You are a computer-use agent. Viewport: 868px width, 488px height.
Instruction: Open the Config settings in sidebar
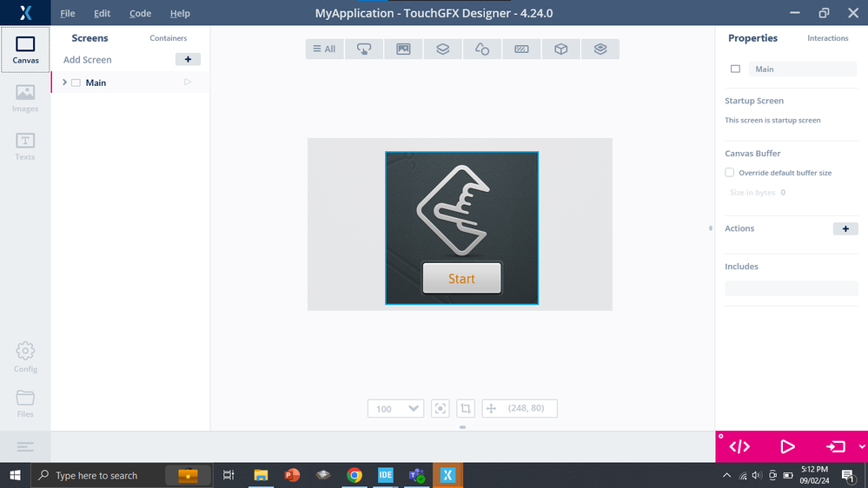tap(25, 357)
